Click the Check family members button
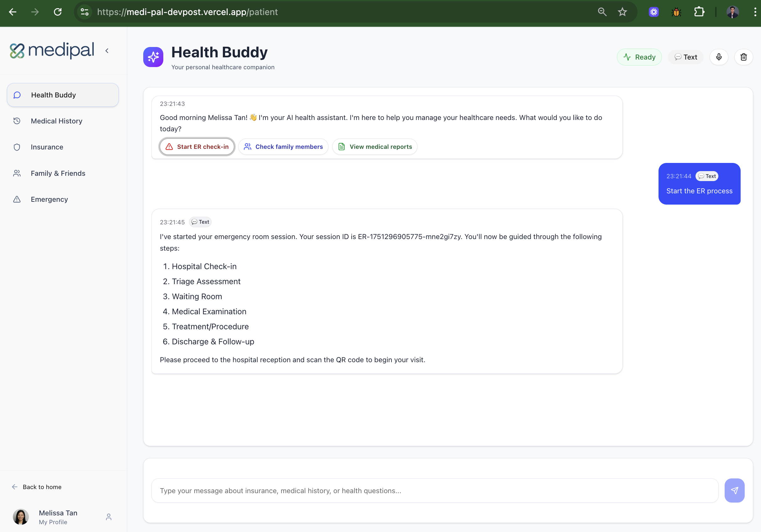The height and width of the screenshot is (532, 761). click(x=283, y=147)
